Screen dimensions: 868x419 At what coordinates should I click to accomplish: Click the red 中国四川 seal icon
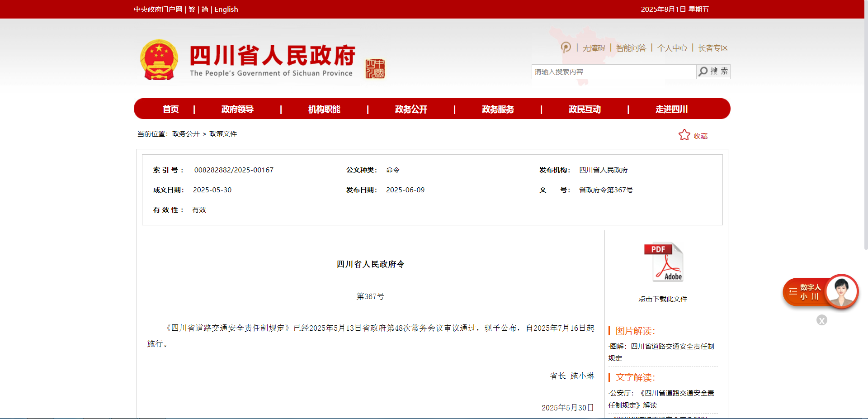[375, 69]
